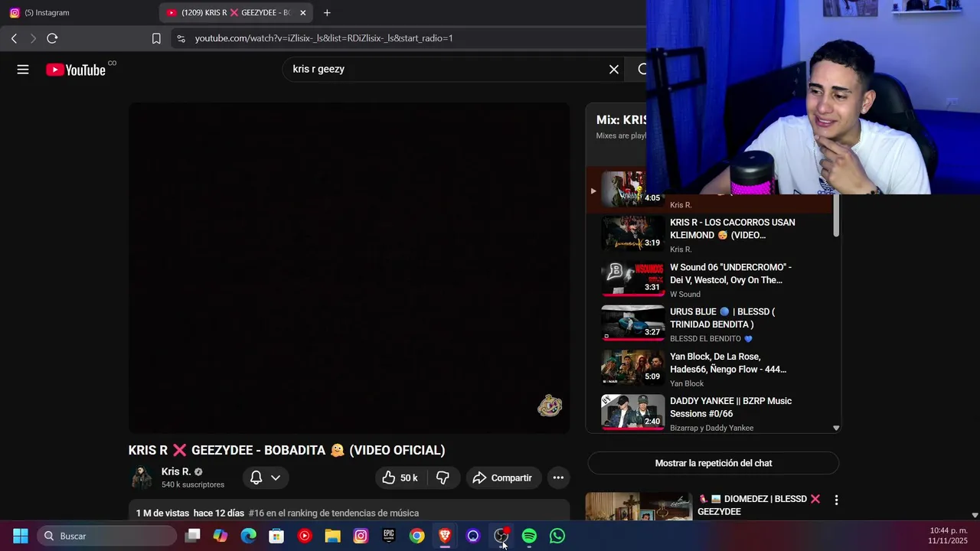Open the Kris R. channel avatar

click(141, 478)
